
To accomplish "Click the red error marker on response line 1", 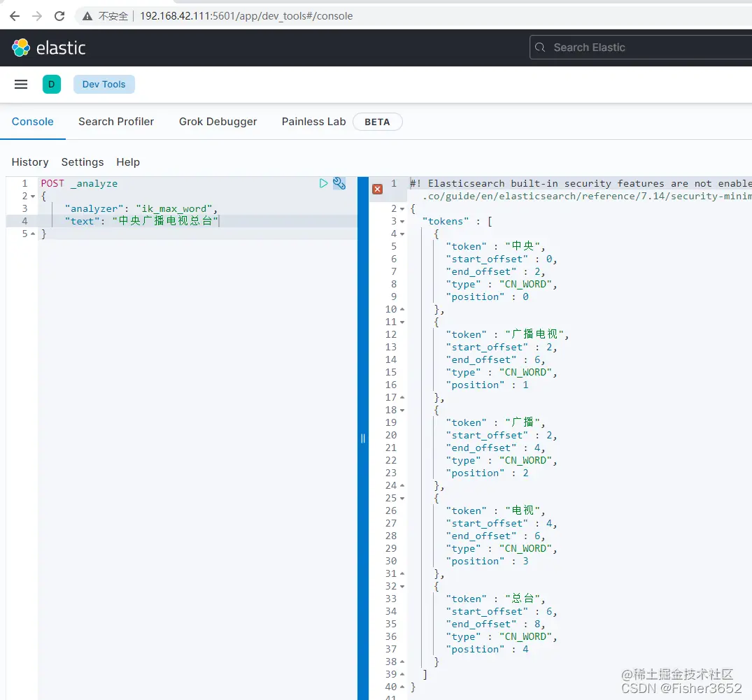I will (x=378, y=189).
